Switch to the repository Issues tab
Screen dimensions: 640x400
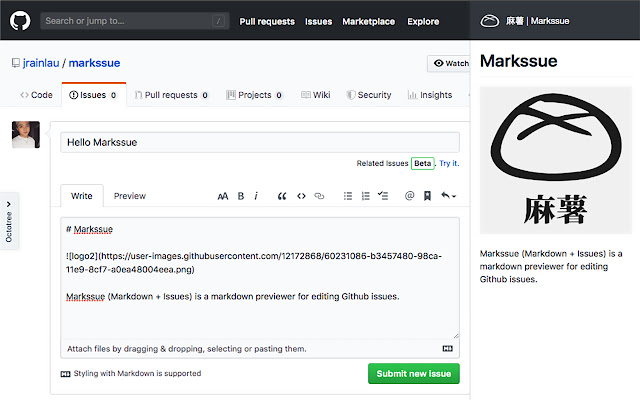tap(93, 95)
